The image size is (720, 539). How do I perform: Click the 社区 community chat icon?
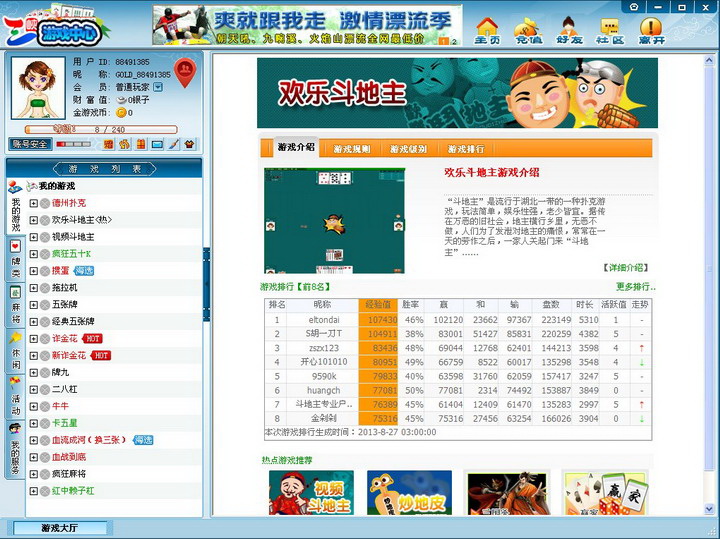(610, 30)
